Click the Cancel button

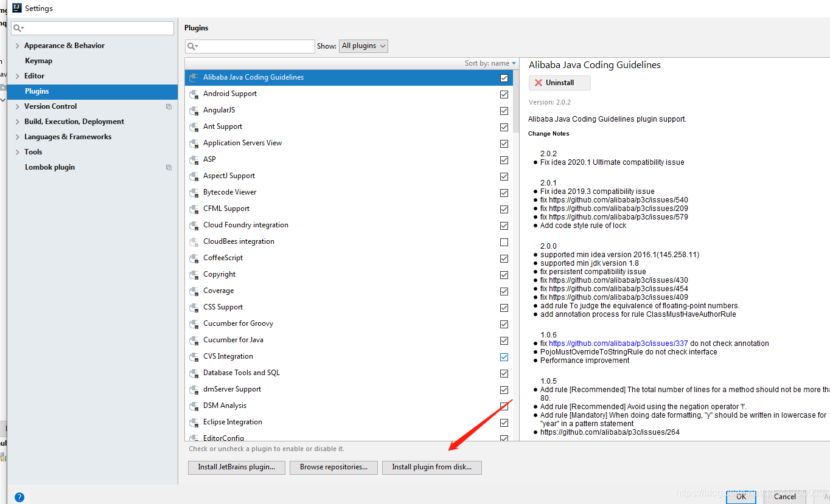tap(784, 497)
